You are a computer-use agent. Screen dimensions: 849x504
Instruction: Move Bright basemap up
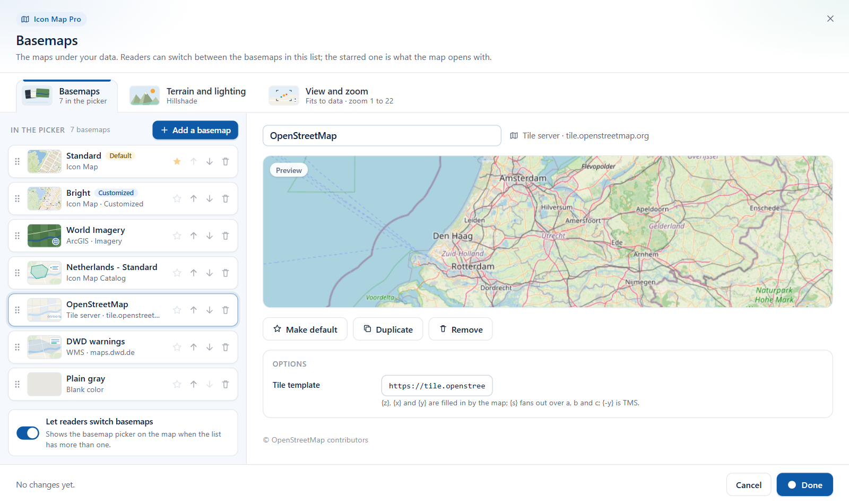point(194,198)
